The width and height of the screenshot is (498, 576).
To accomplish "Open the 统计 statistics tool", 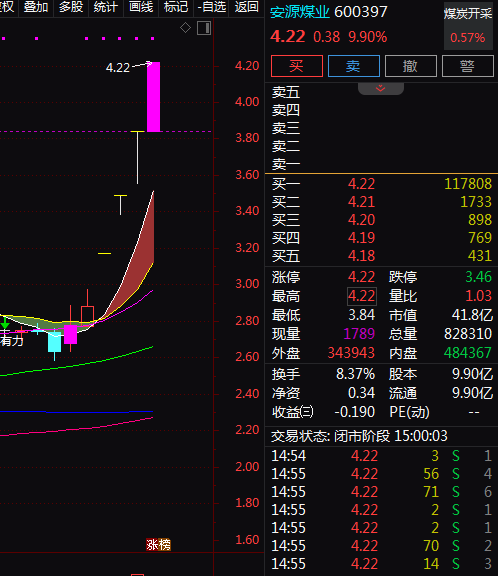I will click(x=106, y=7).
